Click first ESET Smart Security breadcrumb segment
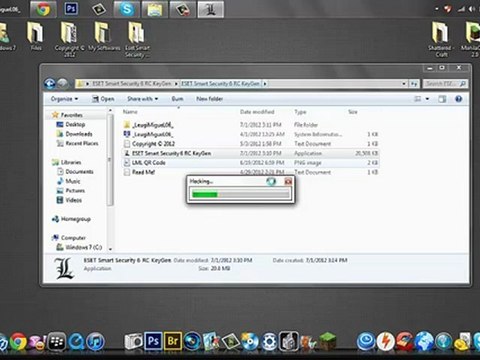Screen dimensions: 480x360 click(x=132, y=84)
